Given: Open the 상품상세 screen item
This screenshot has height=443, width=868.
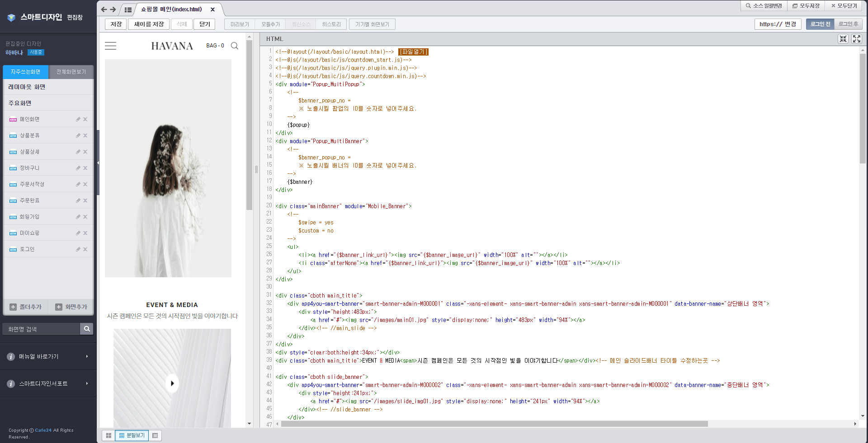Looking at the screenshot, I should (x=29, y=152).
